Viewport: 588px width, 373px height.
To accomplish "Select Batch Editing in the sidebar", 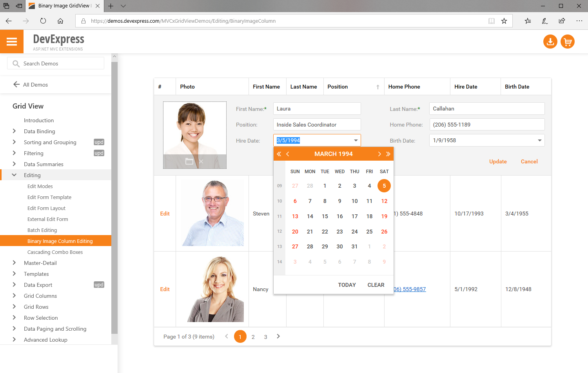I will point(43,230).
